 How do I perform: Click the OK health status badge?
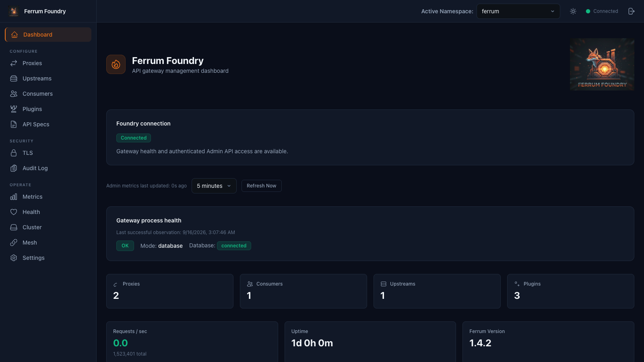pos(125,246)
